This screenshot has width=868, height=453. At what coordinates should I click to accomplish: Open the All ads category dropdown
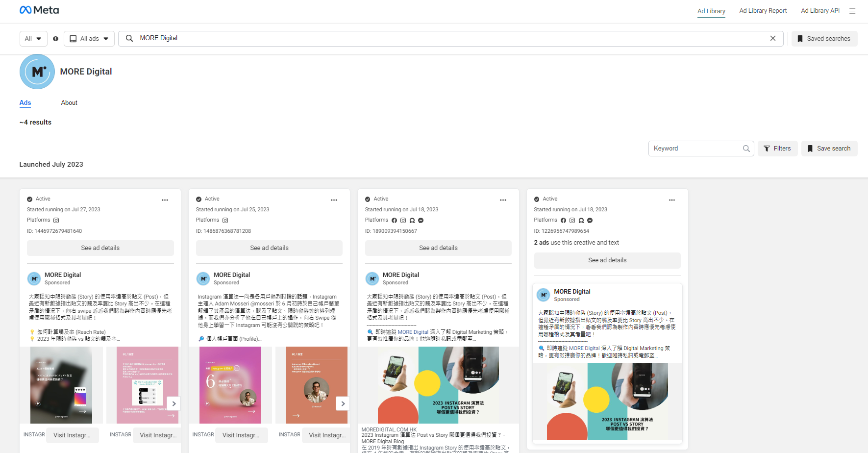point(89,39)
